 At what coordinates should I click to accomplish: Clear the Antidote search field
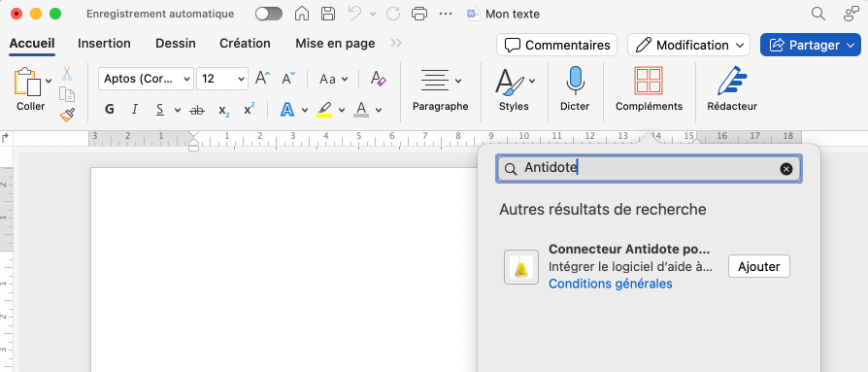pos(786,169)
